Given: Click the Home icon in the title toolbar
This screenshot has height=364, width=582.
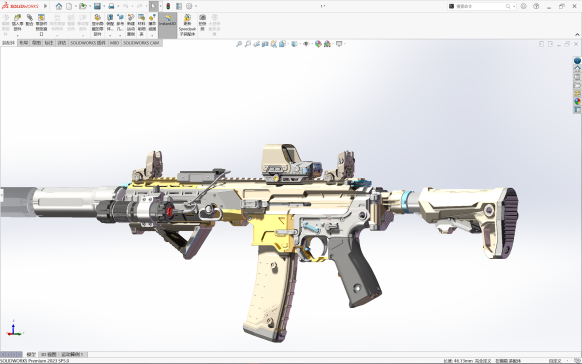Looking at the screenshot, I should pyautogui.click(x=59, y=6).
